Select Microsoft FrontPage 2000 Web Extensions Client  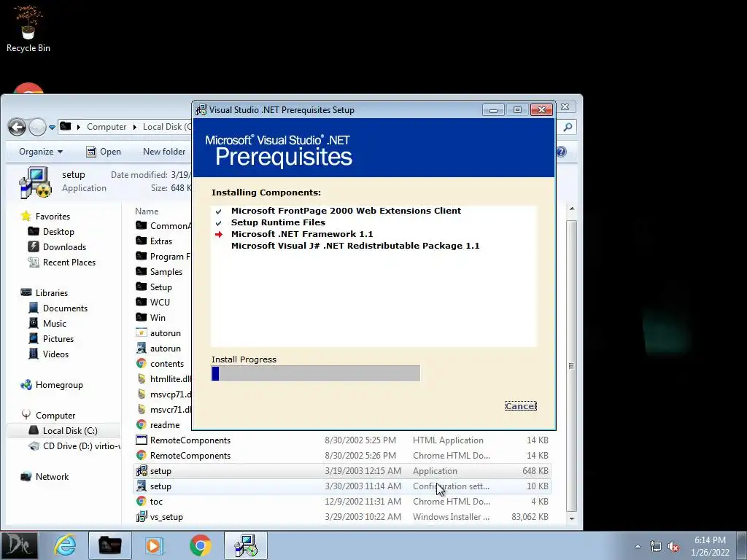(346, 211)
